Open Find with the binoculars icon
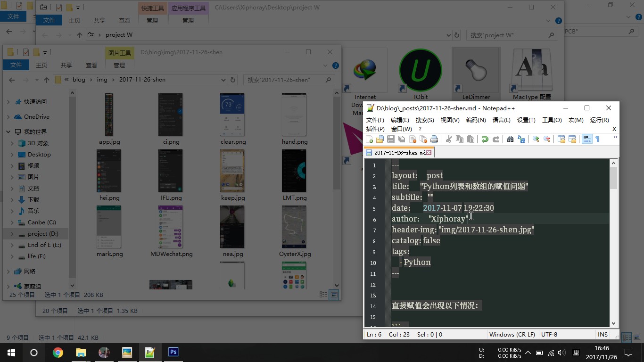This screenshot has width=644, height=362. click(x=510, y=139)
